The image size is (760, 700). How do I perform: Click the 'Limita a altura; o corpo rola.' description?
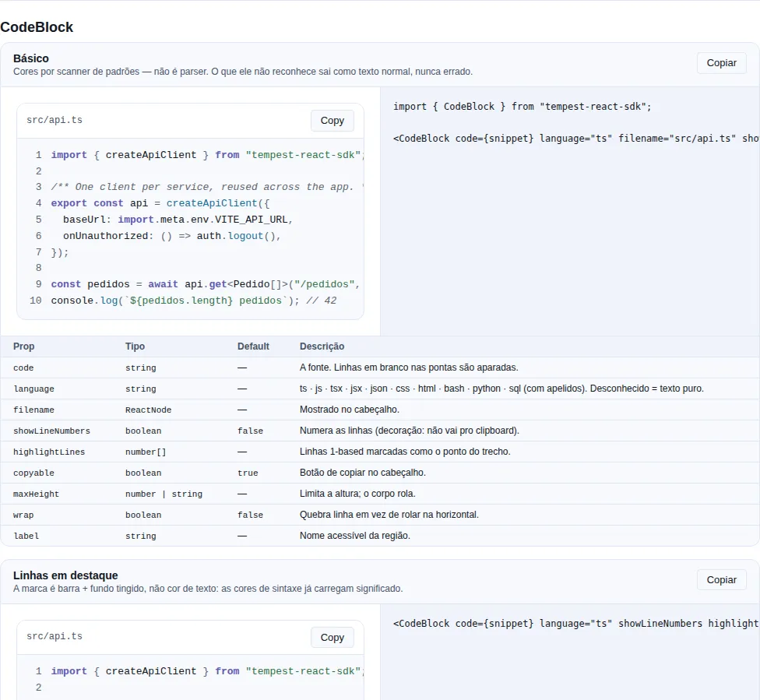[x=357, y=494]
